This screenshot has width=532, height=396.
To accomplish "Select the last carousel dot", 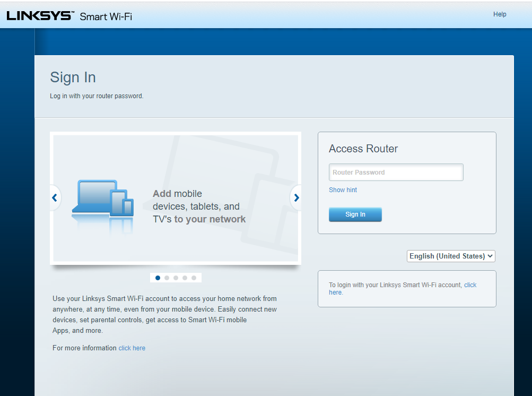I will coord(194,278).
